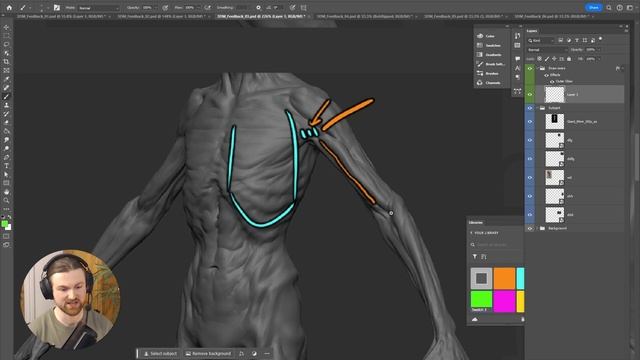Select the Hand tool
This screenshot has width=640, height=360.
6,191
